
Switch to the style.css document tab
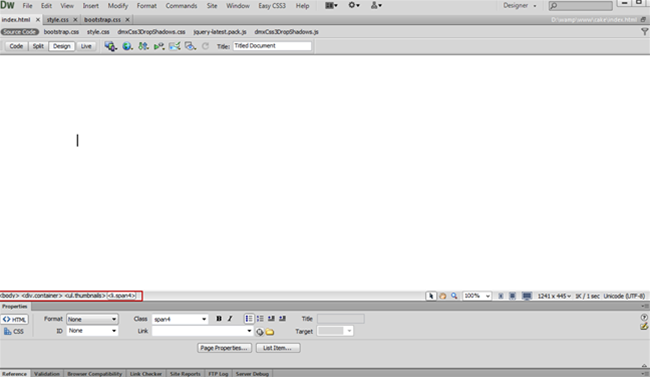58,19
